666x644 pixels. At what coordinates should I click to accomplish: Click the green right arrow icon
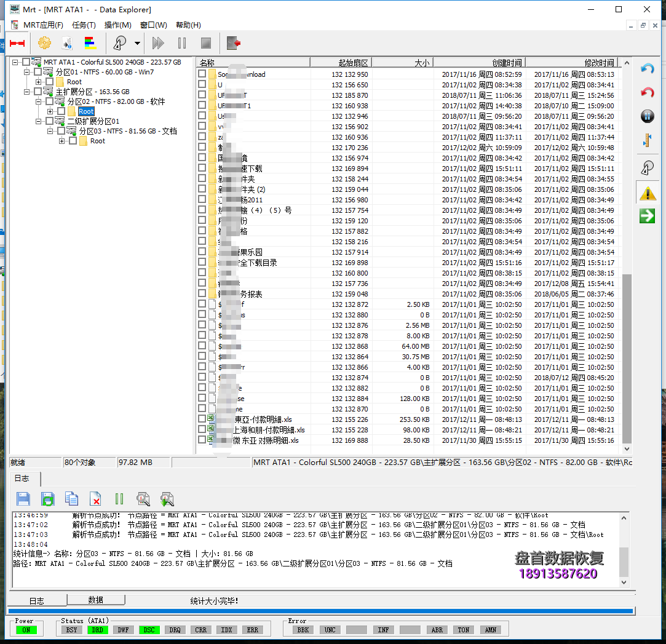pos(647,216)
